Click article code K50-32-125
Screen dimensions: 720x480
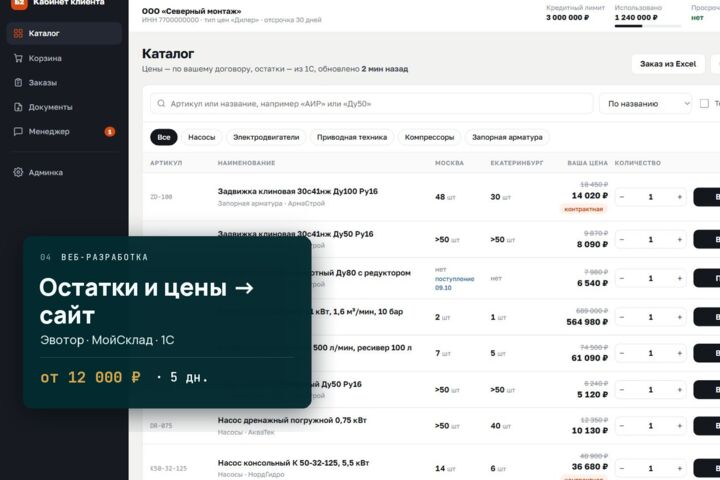point(169,468)
